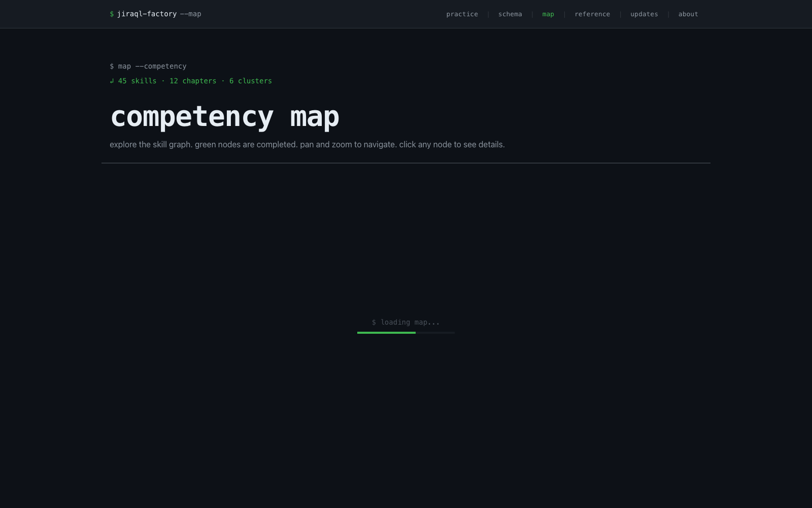Select the map nav item

548,14
